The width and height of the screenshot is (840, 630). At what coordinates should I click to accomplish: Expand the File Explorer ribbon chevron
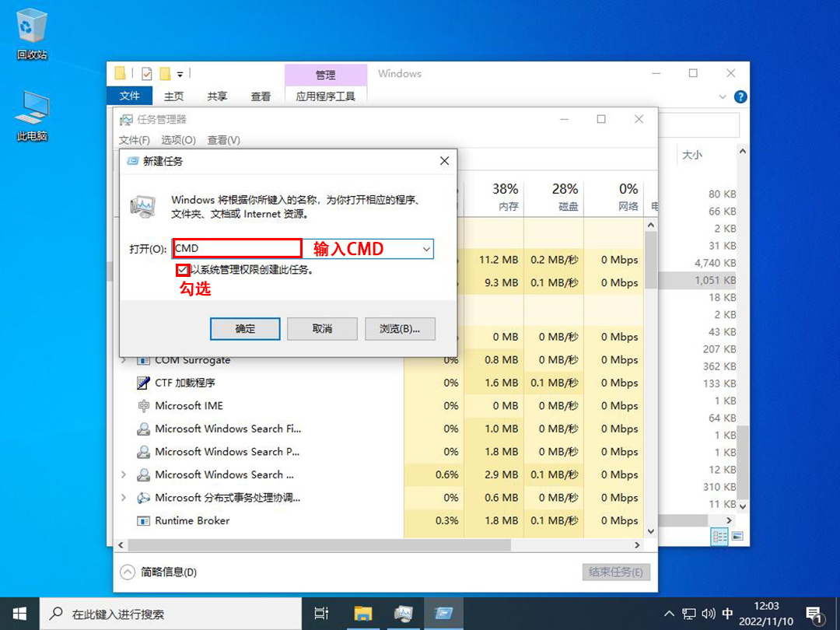tap(722, 97)
